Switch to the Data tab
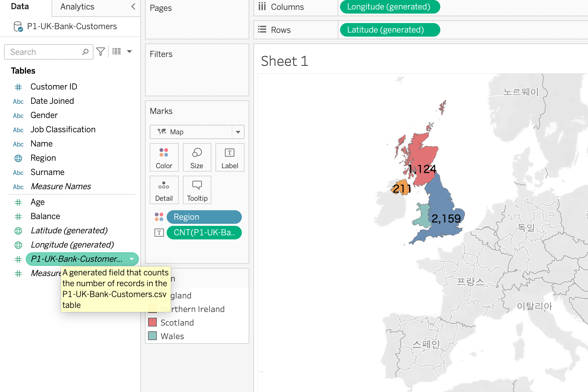The height and width of the screenshot is (392, 588). 20,7
